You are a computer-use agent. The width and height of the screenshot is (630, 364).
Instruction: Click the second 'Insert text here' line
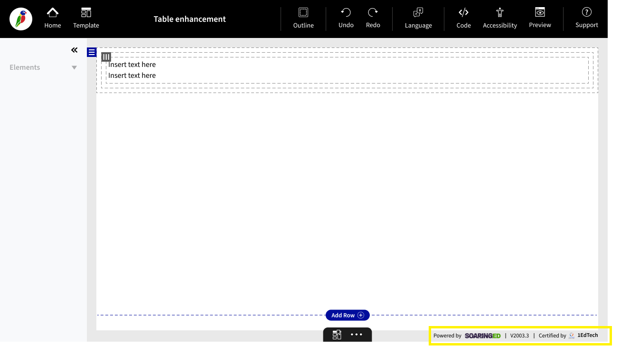coord(132,75)
